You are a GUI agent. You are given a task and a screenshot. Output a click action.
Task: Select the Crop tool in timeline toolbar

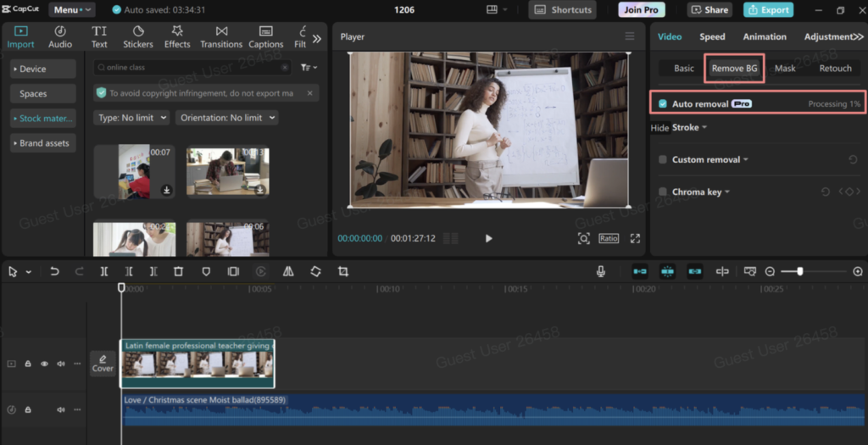click(342, 271)
